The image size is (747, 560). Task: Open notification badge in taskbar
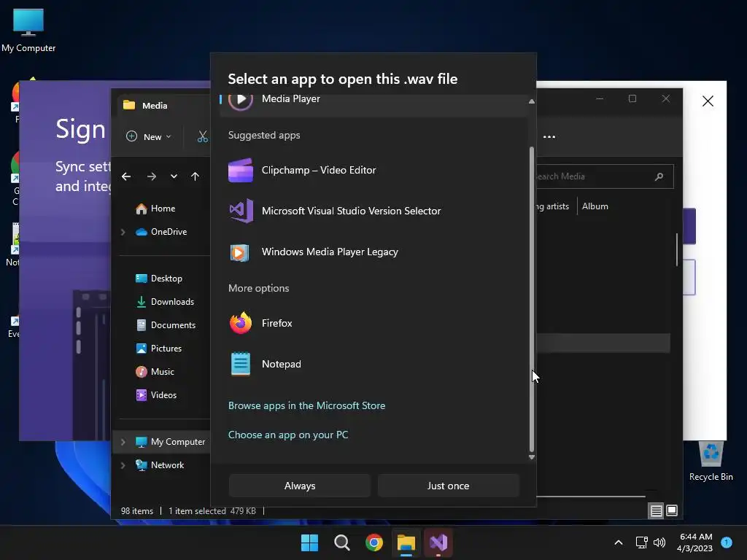tap(727, 542)
